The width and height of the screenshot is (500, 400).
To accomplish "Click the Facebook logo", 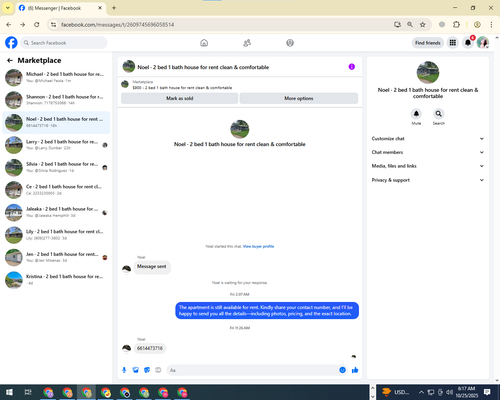I will pos(11,43).
